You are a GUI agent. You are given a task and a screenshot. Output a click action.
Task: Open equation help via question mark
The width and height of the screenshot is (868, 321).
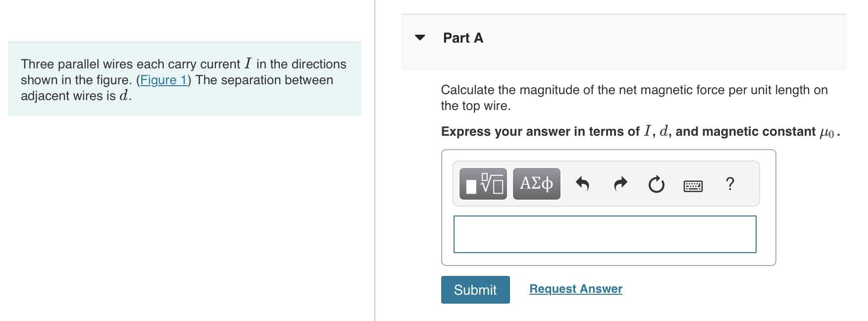729,183
